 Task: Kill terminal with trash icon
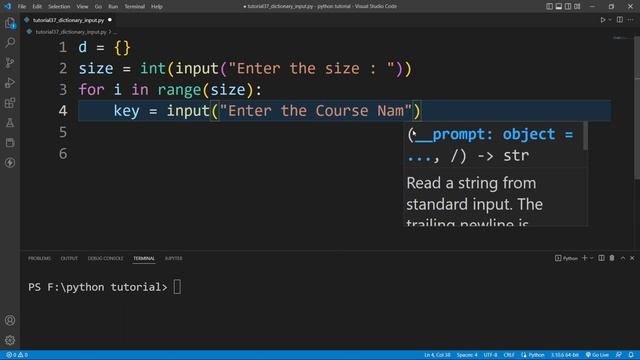(612, 258)
